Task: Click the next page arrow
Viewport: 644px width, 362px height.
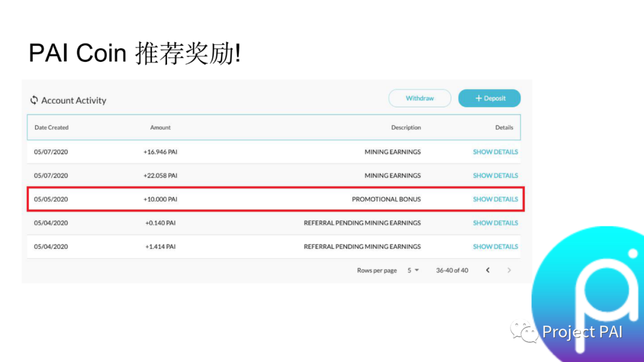Action: pos(509,270)
